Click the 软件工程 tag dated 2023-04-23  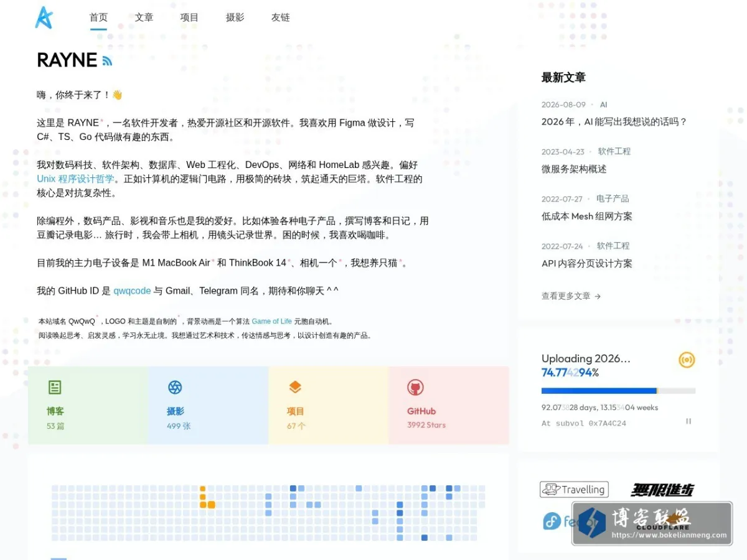pos(614,152)
